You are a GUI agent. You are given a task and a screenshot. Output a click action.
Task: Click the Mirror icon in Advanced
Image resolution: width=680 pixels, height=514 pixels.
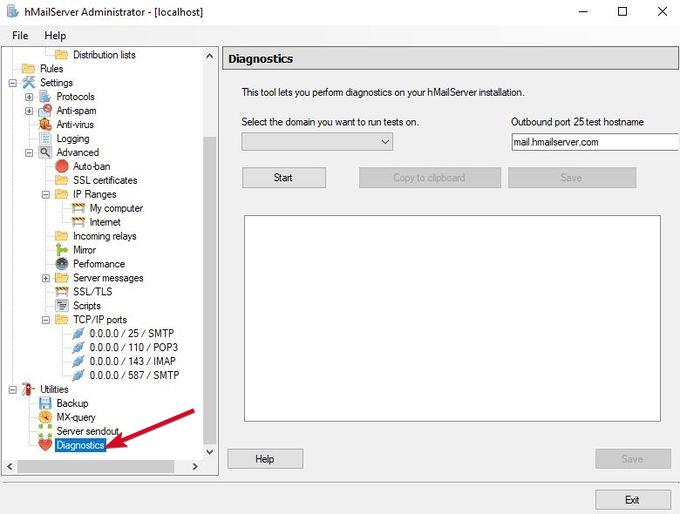coord(62,250)
